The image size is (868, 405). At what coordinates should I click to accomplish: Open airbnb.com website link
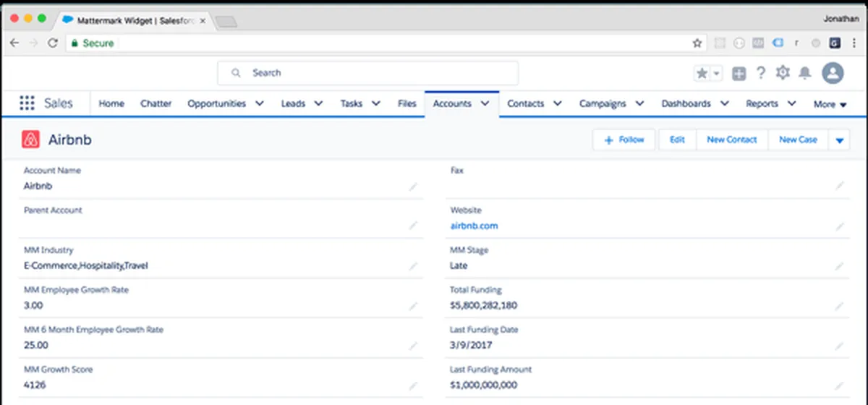click(x=474, y=226)
